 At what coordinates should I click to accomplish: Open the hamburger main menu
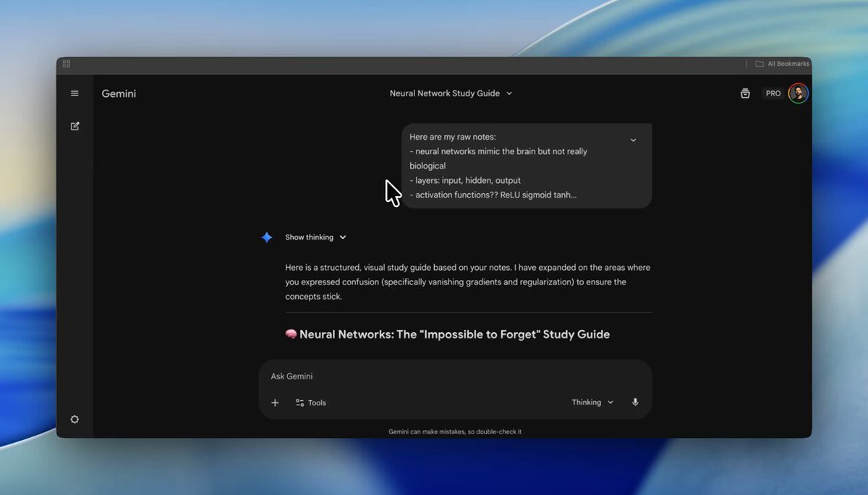point(75,93)
